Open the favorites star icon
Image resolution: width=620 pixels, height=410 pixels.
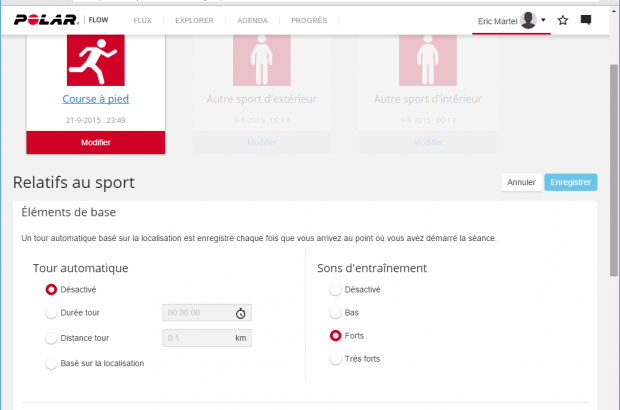click(x=563, y=20)
